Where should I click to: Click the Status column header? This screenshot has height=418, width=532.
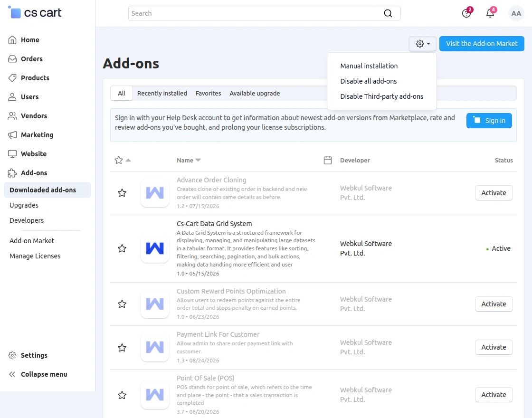(503, 160)
